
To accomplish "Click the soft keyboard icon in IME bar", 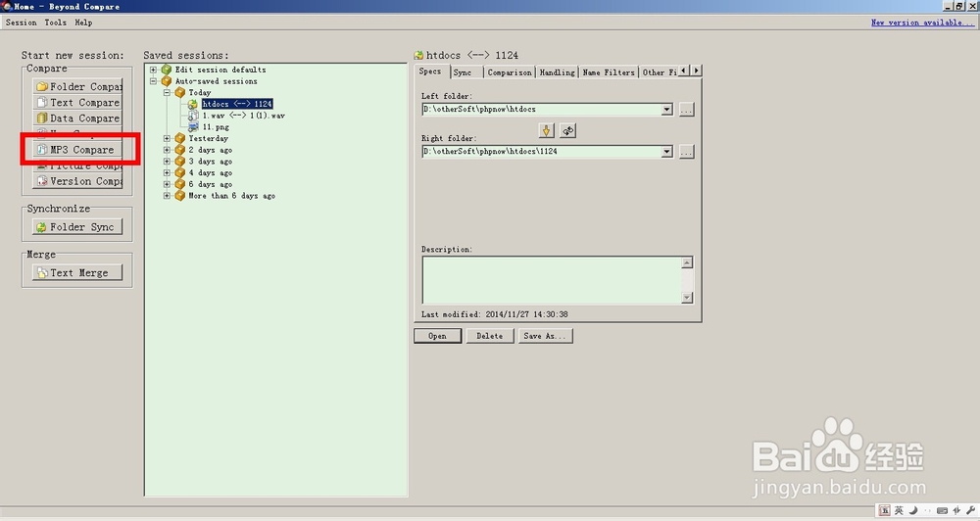I will [x=942, y=510].
